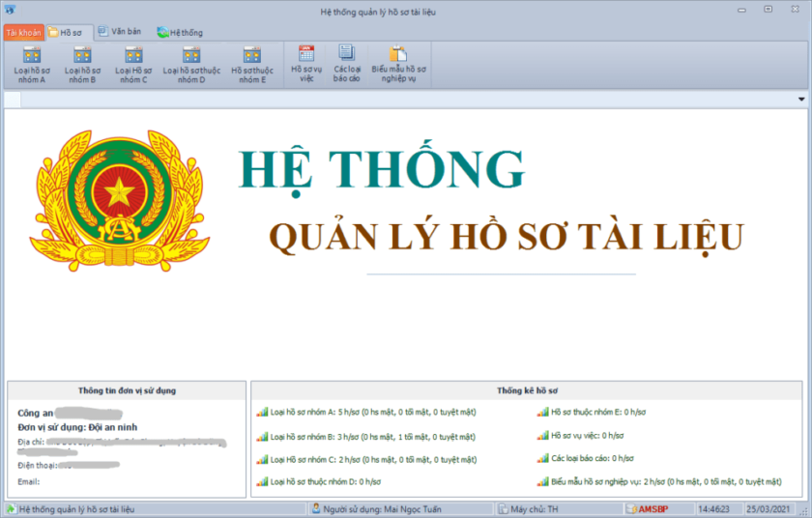Select Loại Hồ sơ nhóm C
The height and width of the screenshot is (518, 812).
pos(131,64)
